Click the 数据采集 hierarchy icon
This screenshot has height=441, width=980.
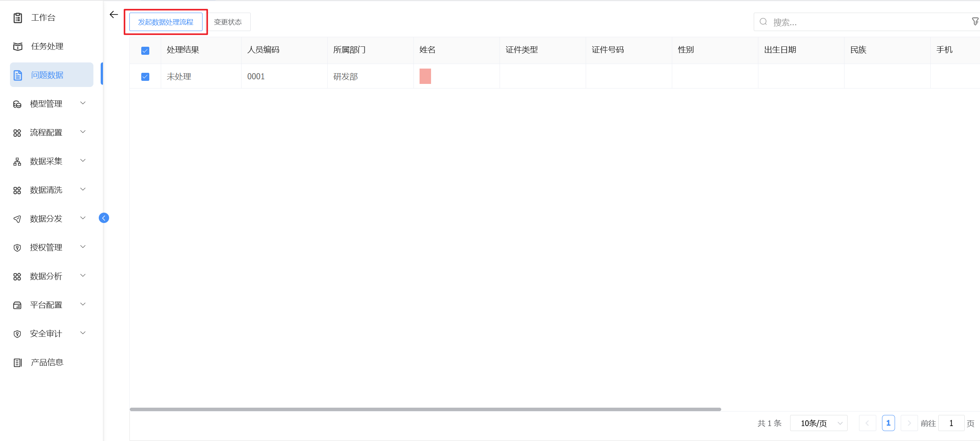pyautogui.click(x=17, y=161)
